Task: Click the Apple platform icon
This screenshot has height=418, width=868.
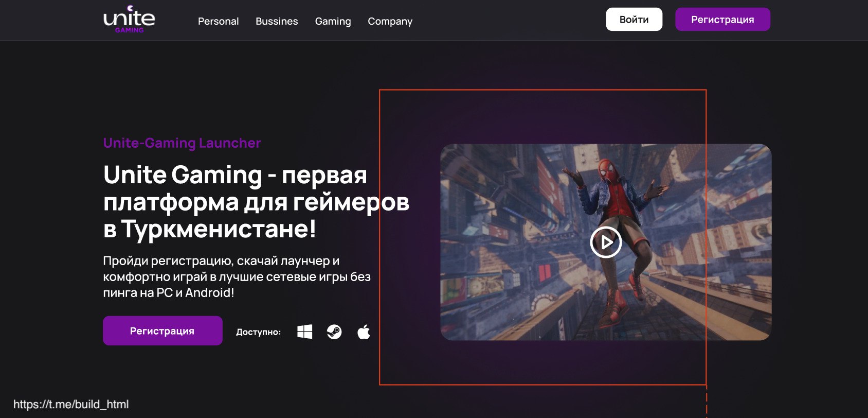Action: tap(364, 332)
